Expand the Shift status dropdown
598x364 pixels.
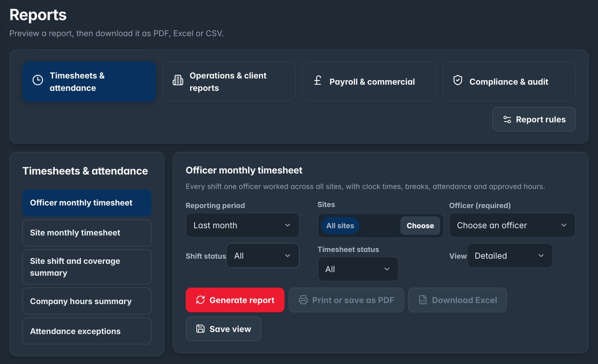pyautogui.click(x=263, y=256)
